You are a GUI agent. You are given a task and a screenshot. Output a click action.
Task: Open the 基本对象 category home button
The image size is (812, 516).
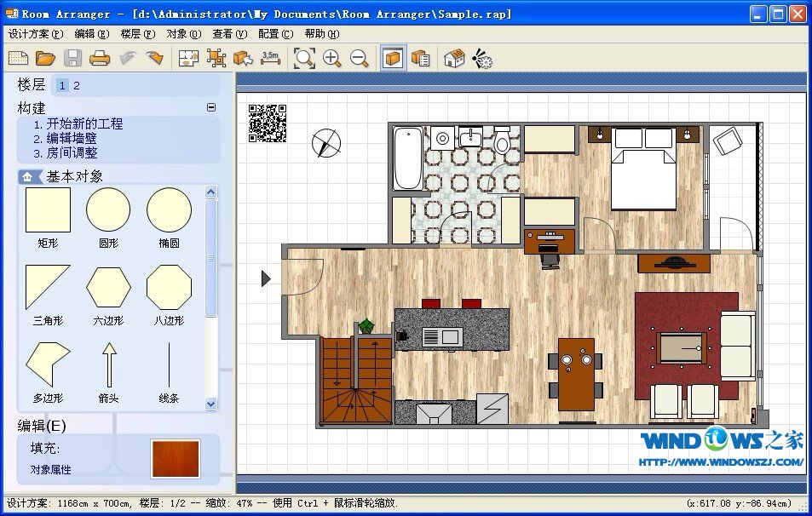30,176
